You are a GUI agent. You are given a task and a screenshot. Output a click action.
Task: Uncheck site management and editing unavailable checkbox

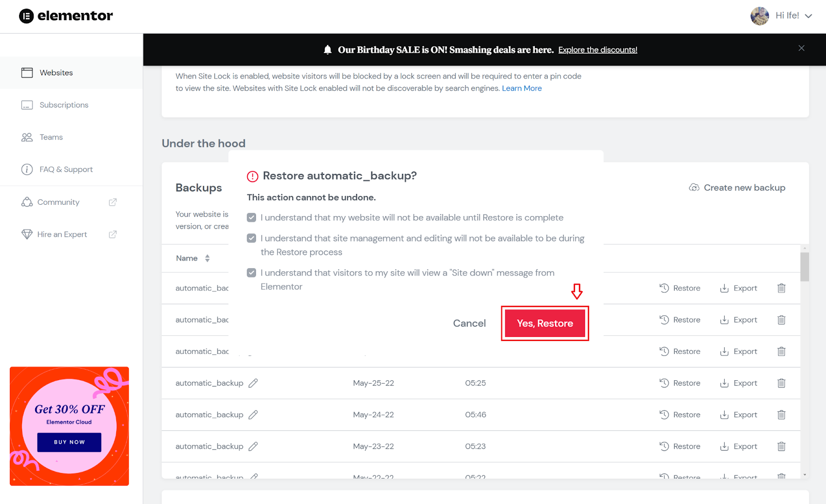click(x=251, y=238)
